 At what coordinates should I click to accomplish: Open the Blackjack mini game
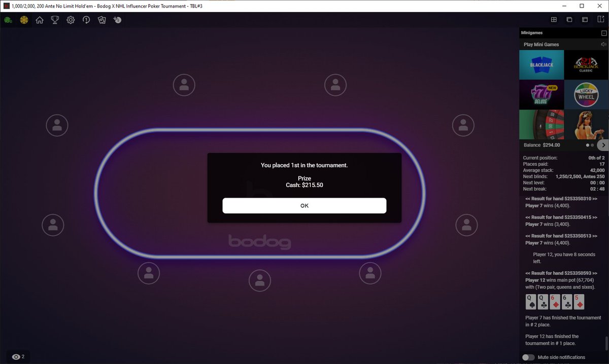(542, 65)
